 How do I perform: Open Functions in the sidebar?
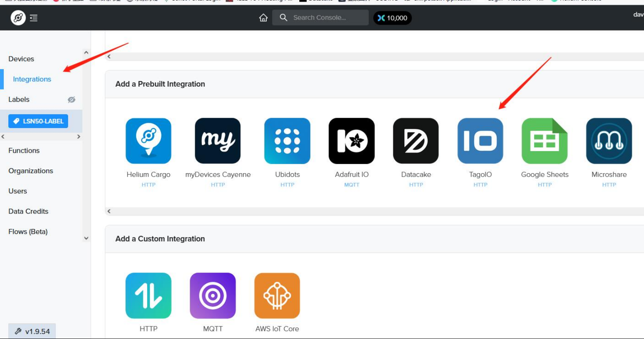point(24,151)
